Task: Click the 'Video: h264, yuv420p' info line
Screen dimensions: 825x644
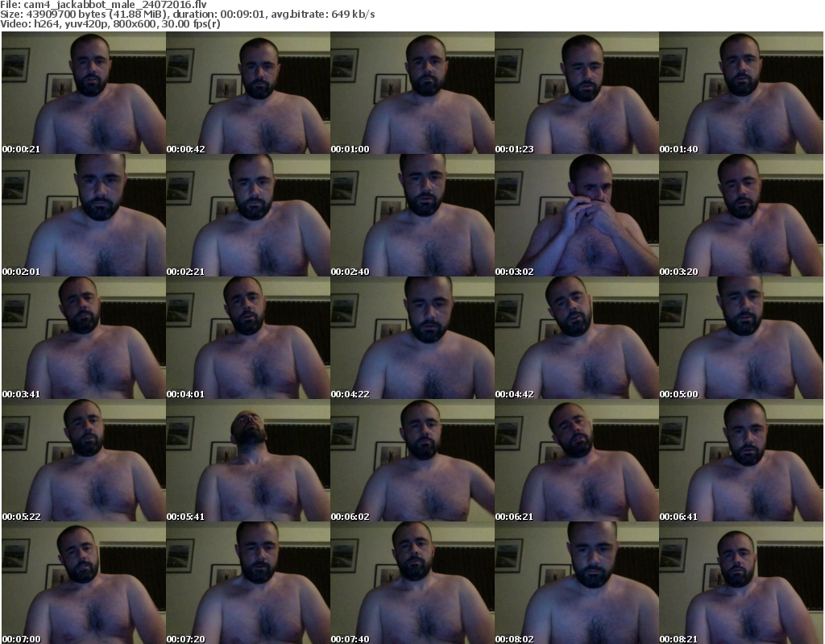Action: [x=110, y=24]
